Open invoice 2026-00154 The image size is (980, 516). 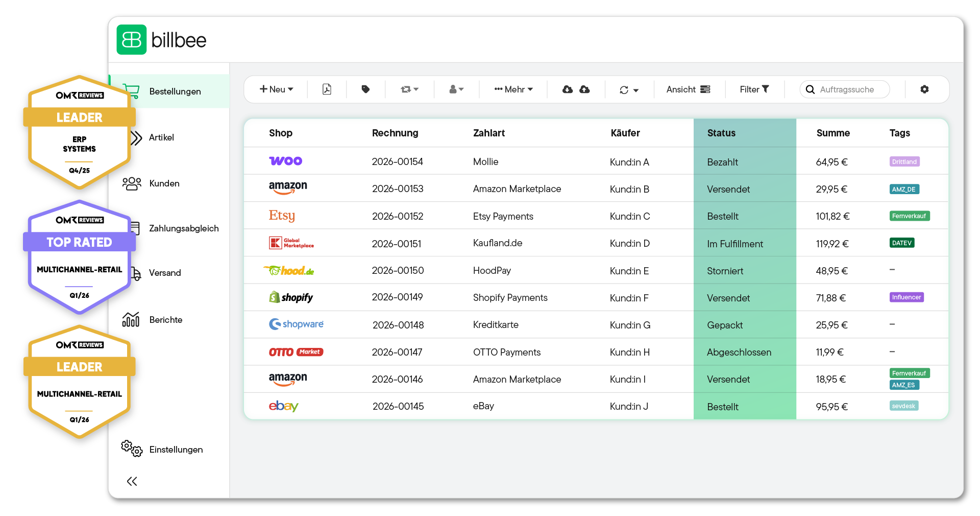[x=397, y=161]
